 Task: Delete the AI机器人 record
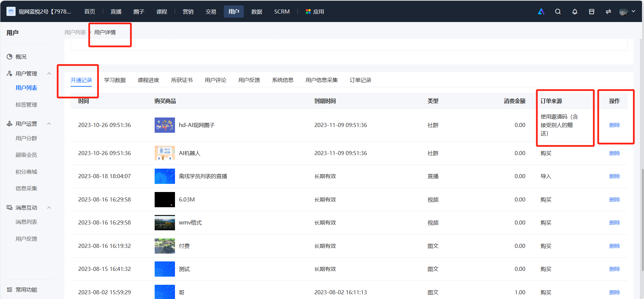tap(614, 153)
